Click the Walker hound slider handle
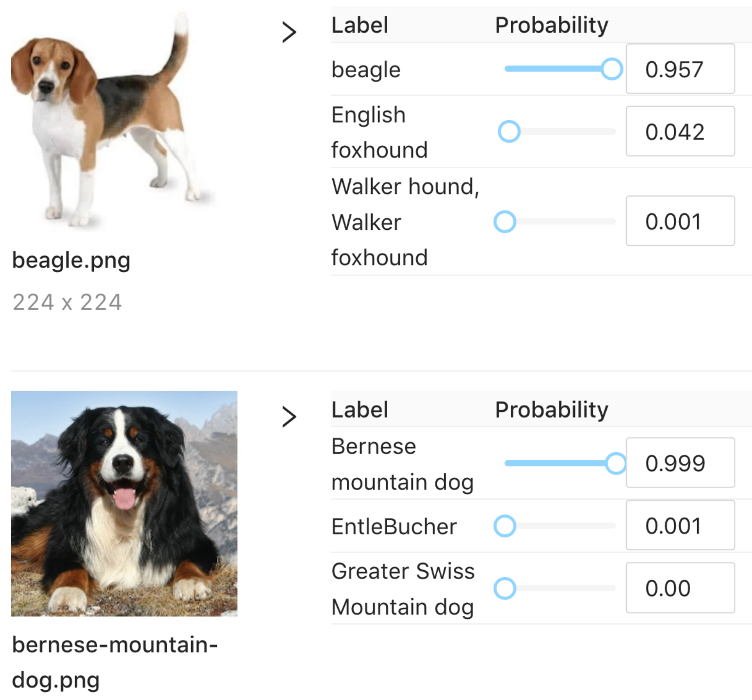 [x=505, y=222]
